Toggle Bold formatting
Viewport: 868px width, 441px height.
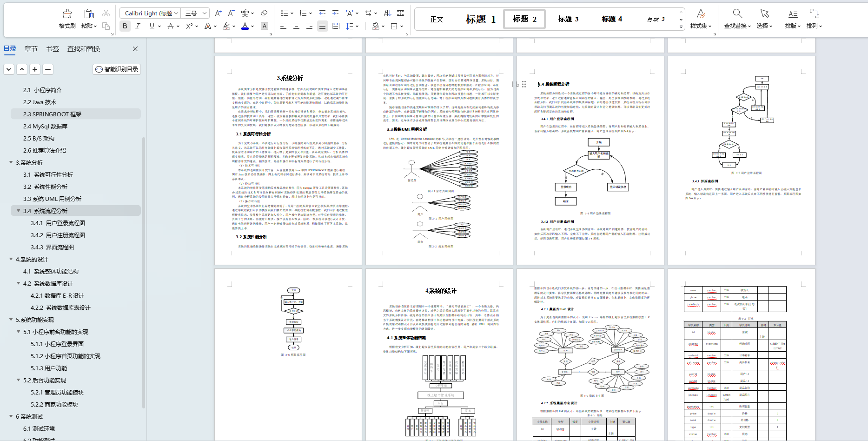tap(125, 26)
